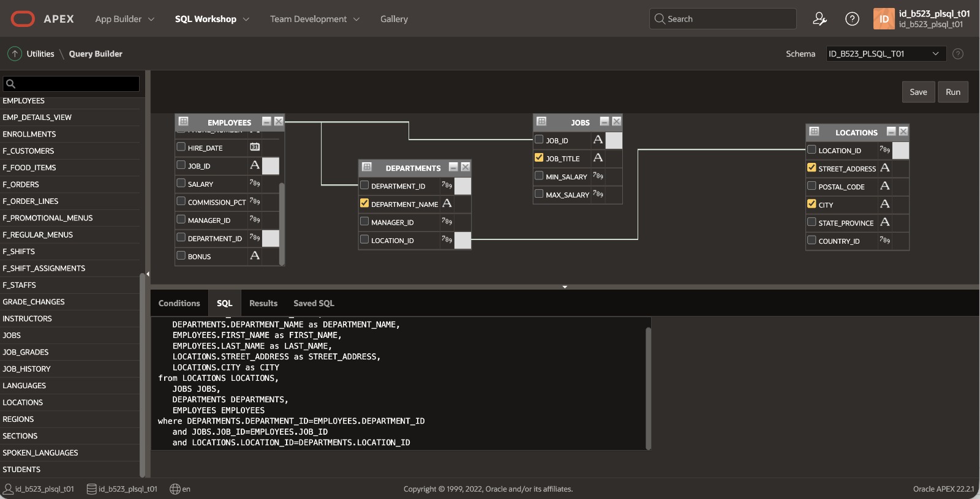Go to the Utilities breadcrumb link
Image resolution: width=980 pixels, height=499 pixels.
click(40, 54)
